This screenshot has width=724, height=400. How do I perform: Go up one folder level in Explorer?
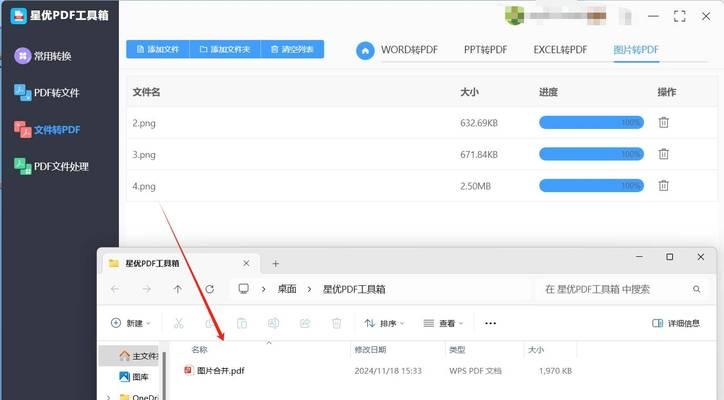178,289
